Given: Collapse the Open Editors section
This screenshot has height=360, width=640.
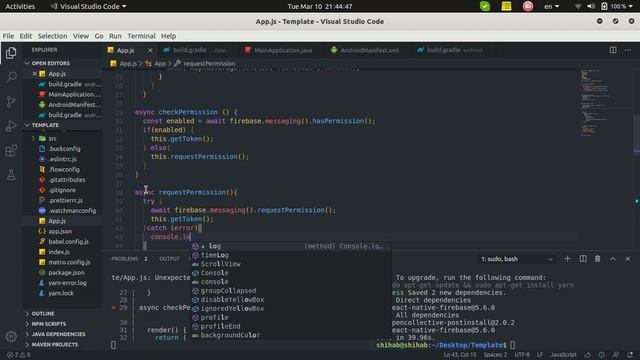Looking at the screenshot, I should point(47,63).
